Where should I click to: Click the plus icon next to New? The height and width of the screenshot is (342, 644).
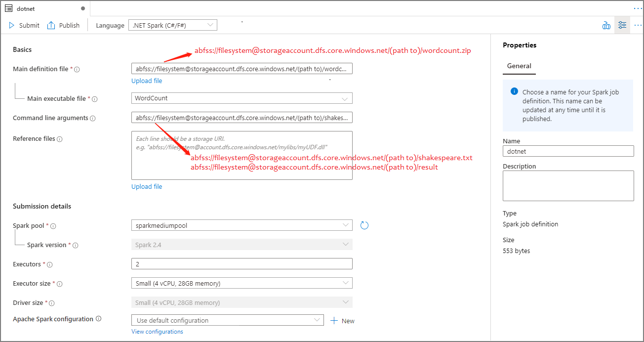coord(334,321)
